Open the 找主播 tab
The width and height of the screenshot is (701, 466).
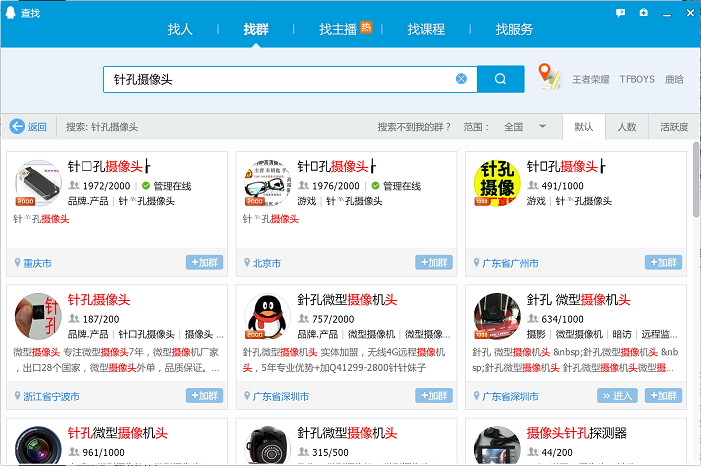(x=338, y=30)
